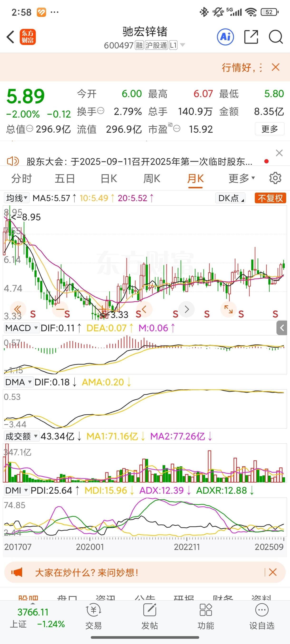Move chart left with the single left arrow
The image size is (290, 644).
144,309
